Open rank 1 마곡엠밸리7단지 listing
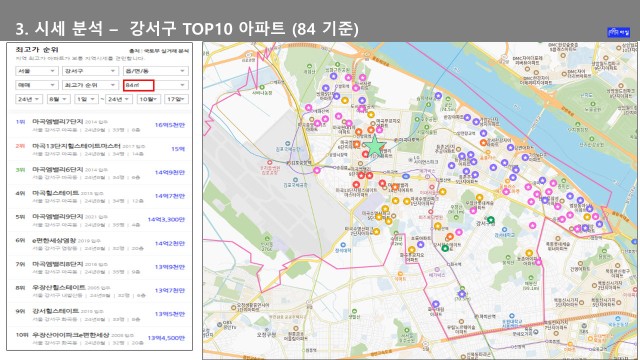Image resolution: width=640 pixels, height=360 pixels. pyautogui.click(x=100, y=125)
